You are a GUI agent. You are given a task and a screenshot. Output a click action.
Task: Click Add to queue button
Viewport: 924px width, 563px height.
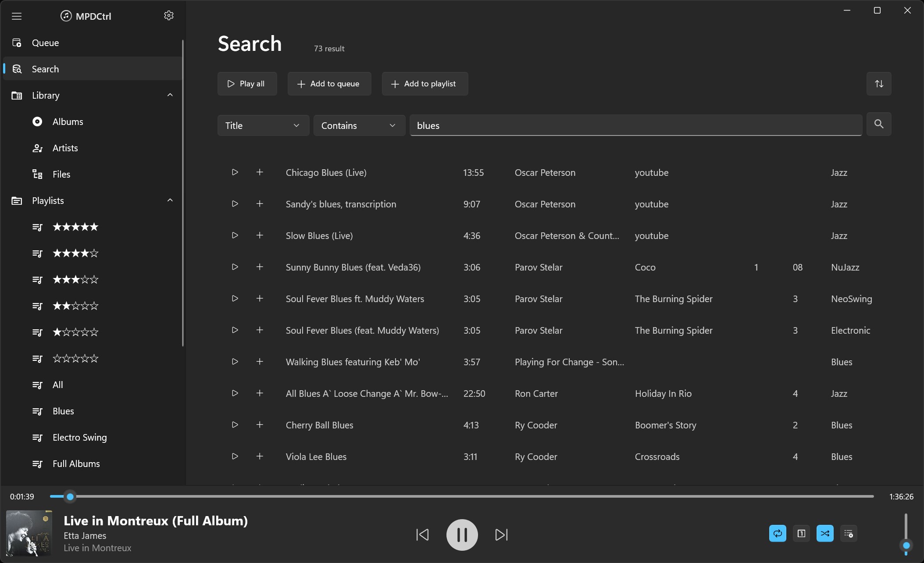tap(329, 84)
